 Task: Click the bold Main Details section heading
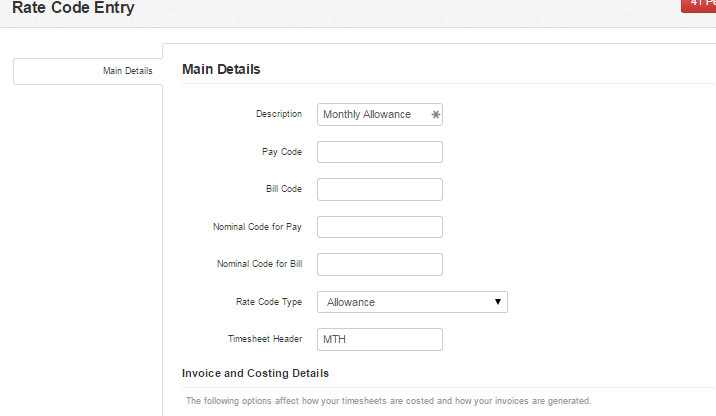[221, 69]
